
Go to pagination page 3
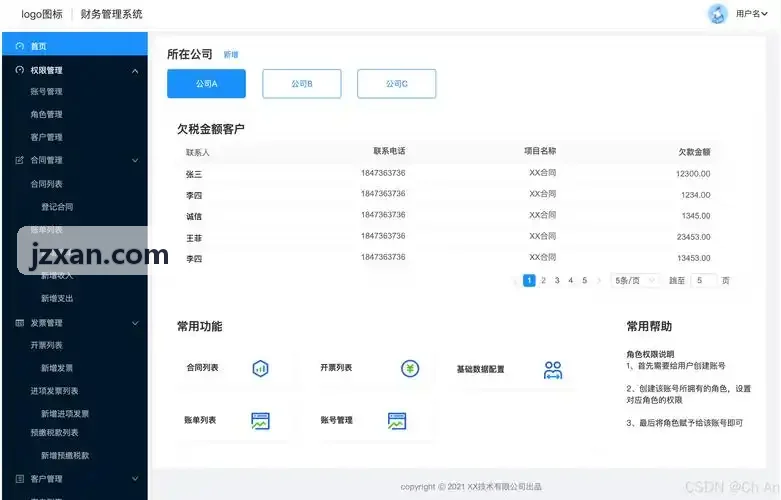[x=557, y=280]
